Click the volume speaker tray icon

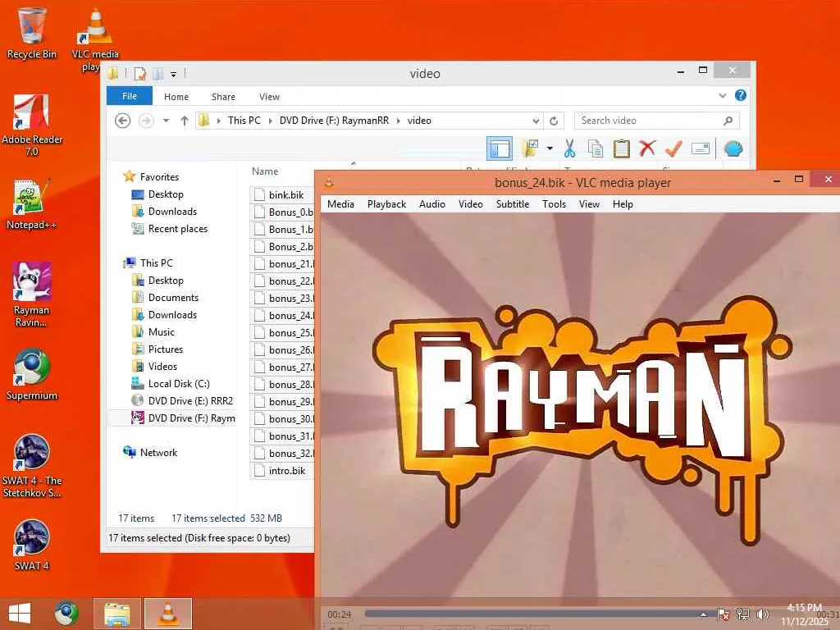pos(762,614)
